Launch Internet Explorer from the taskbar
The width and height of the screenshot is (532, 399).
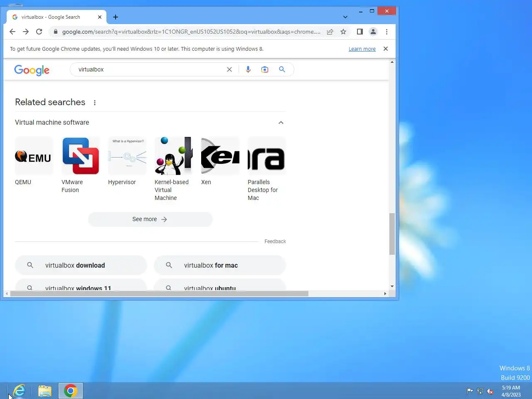(19, 391)
